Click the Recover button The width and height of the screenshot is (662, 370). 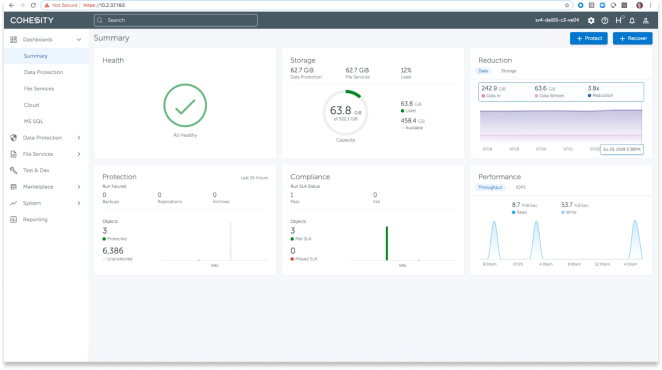(x=632, y=38)
